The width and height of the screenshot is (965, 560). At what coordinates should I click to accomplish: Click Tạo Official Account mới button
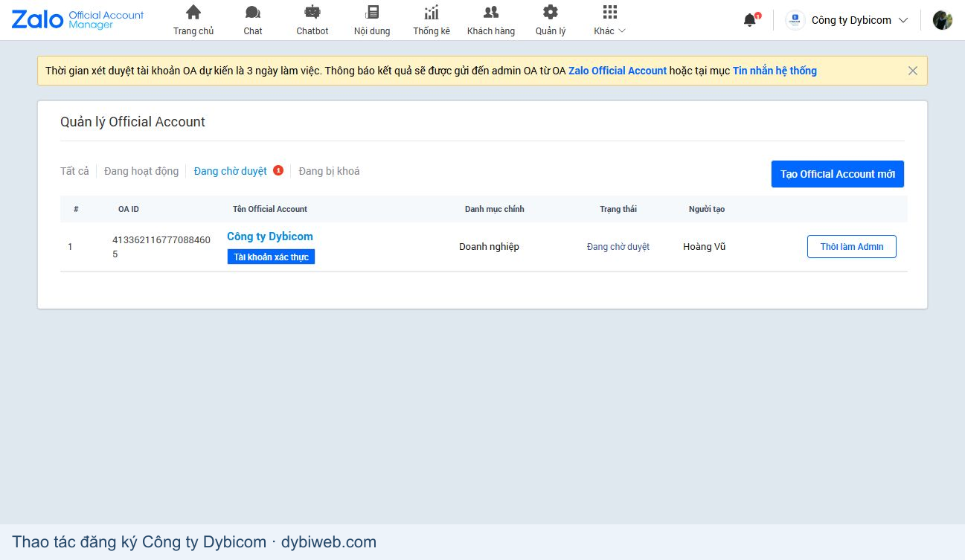pos(838,174)
